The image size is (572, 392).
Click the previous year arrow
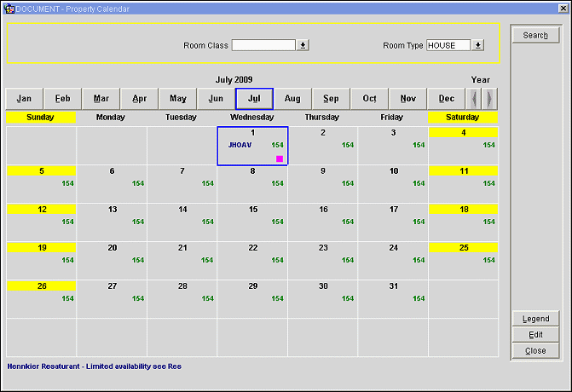pos(476,99)
